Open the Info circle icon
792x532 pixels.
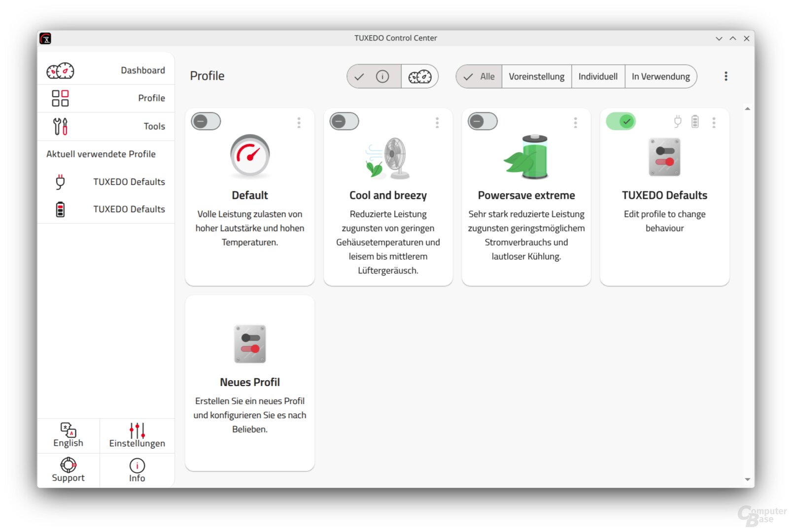137,465
